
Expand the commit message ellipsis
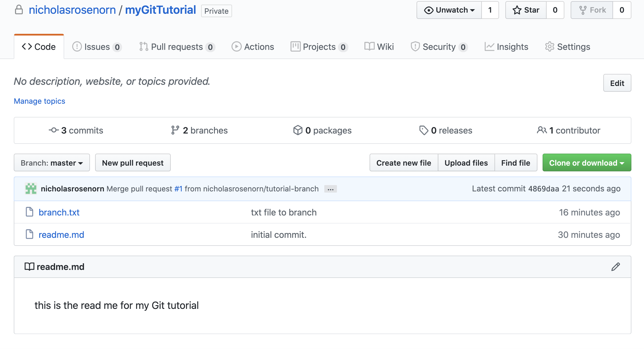pyautogui.click(x=330, y=189)
